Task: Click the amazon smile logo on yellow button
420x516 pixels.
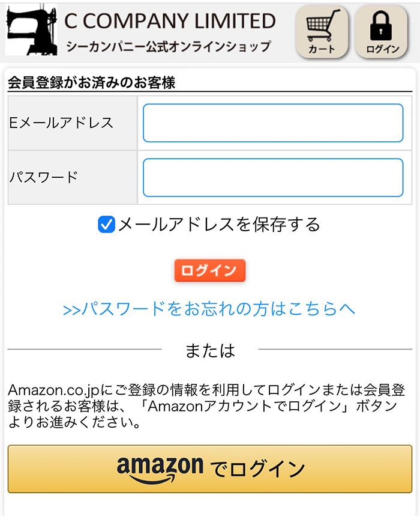Action: (160, 470)
